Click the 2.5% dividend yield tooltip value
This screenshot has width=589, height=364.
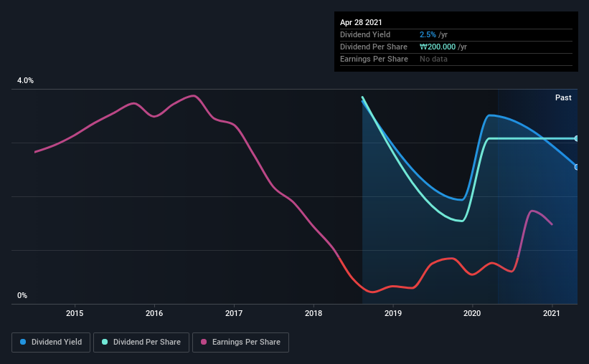(428, 34)
